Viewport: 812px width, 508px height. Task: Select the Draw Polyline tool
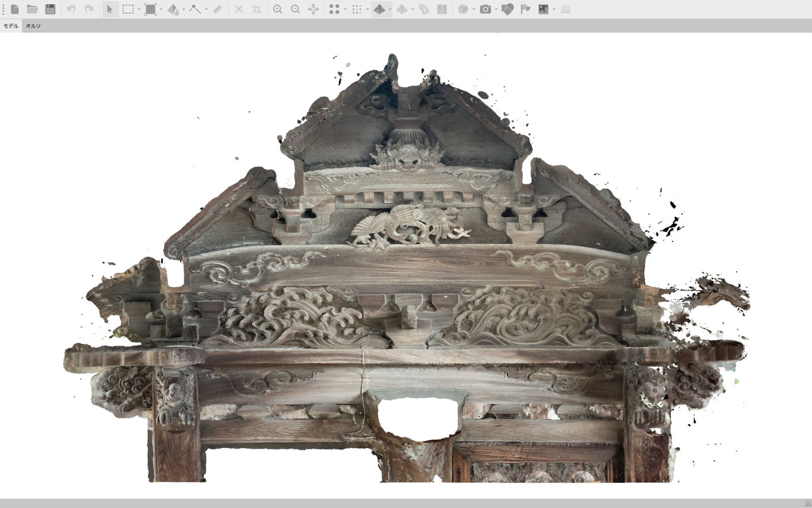(x=195, y=9)
